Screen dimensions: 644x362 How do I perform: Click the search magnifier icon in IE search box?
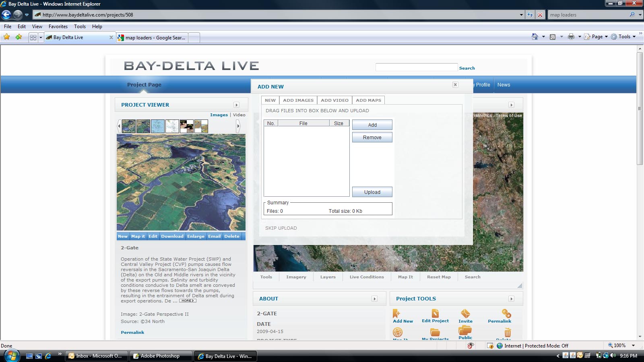pos(632,14)
